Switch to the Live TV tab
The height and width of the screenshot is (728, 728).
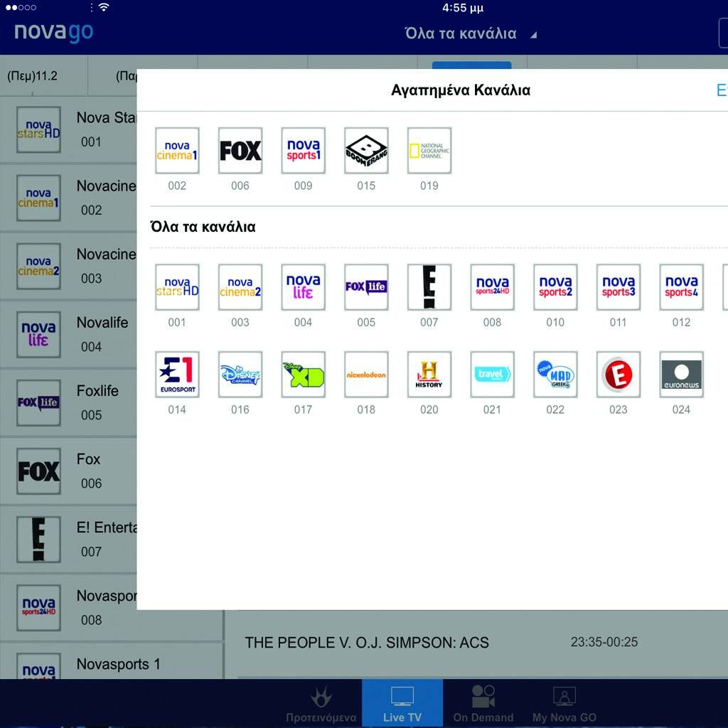pos(402,703)
